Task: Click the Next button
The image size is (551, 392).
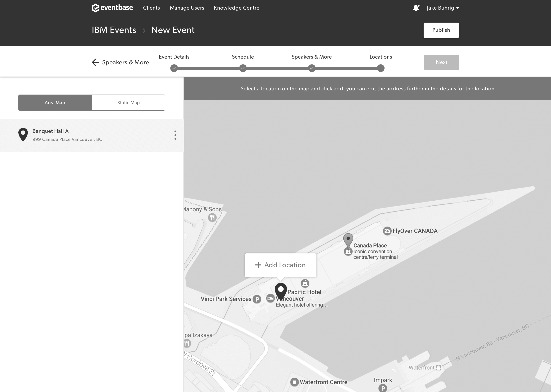Action: tap(442, 62)
